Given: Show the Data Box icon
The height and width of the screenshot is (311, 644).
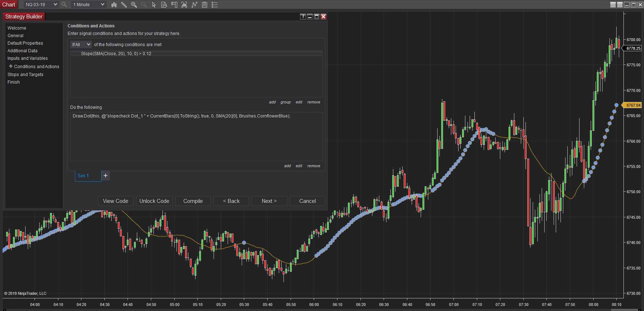Looking at the screenshot, I should pyautogui.click(x=164, y=5).
